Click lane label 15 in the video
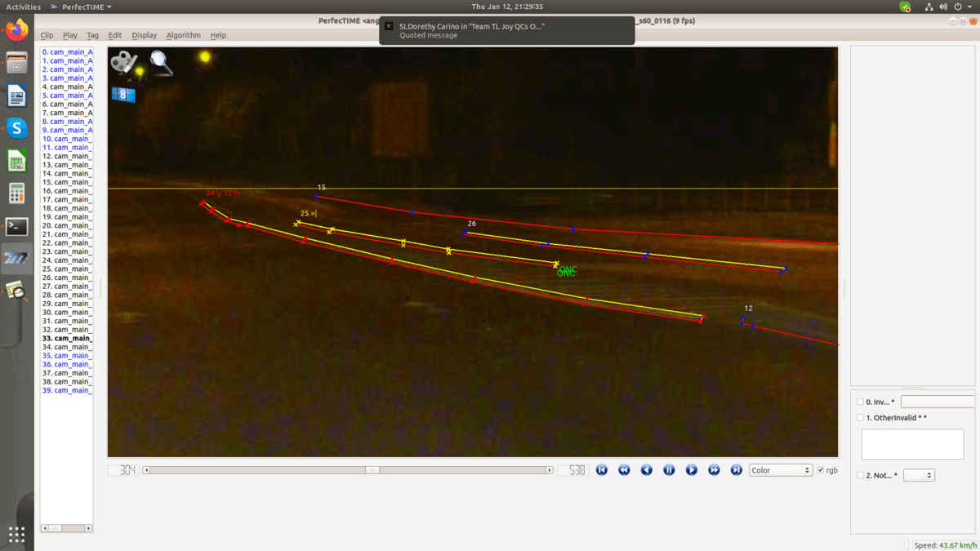Viewport: 980px width, 551px height. click(321, 188)
